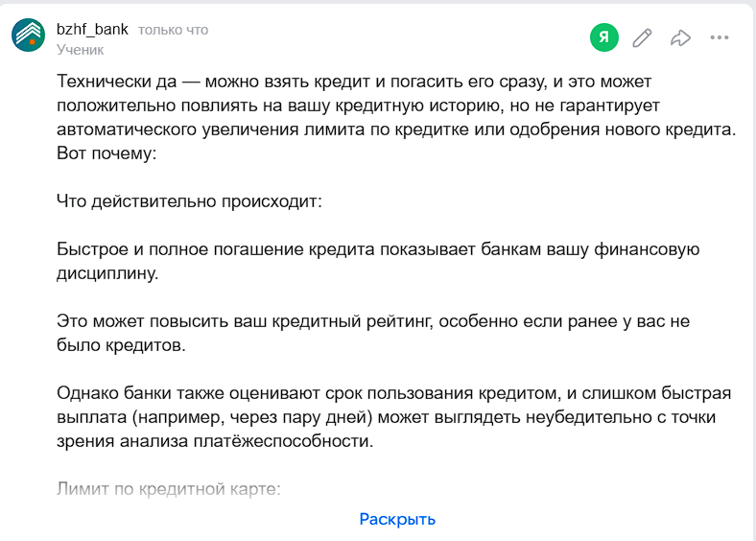This screenshot has height=541, width=756.
Task: Click the line starting "автоматического увеличения лимита"
Action: click(x=395, y=128)
